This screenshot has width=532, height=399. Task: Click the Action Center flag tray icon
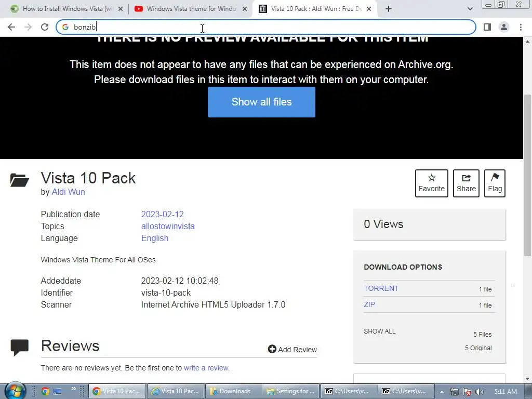click(x=467, y=392)
